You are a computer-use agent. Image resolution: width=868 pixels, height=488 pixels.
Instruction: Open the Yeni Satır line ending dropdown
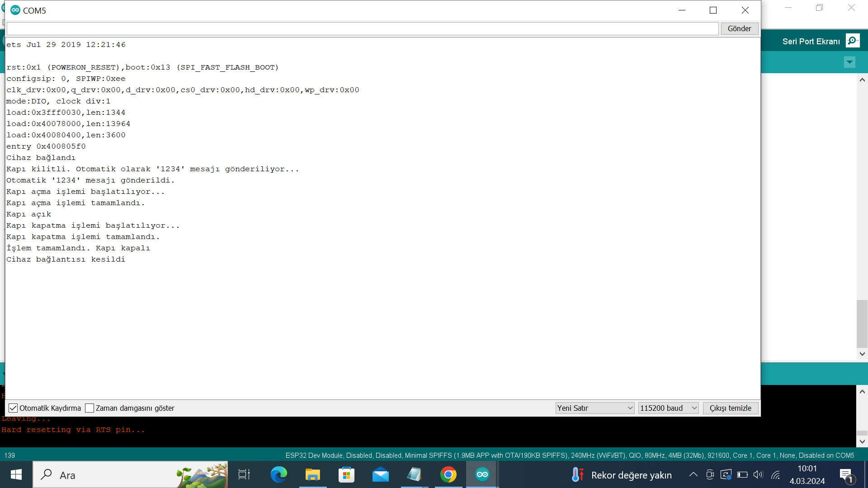(594, 408)
